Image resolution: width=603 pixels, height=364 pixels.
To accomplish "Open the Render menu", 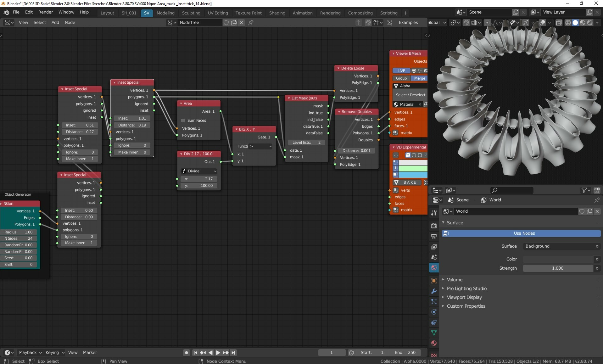I will click(46, 12).
